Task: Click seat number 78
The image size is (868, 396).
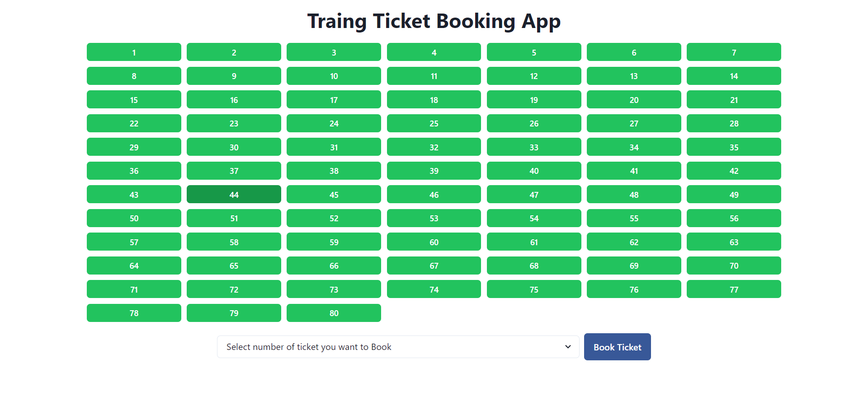Action: click(134, 313)
